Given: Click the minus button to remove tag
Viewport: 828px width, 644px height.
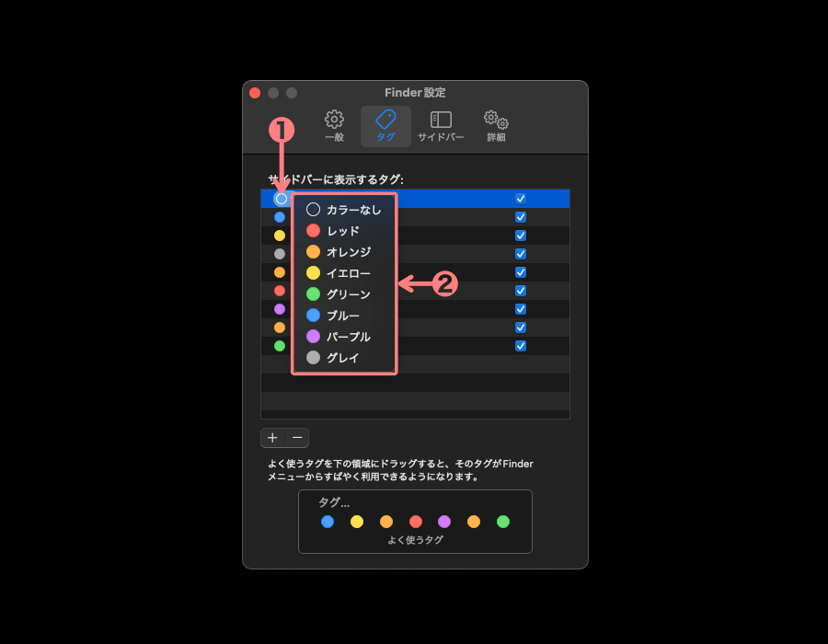Looking at the screenshot, I should tap(297, 438).
